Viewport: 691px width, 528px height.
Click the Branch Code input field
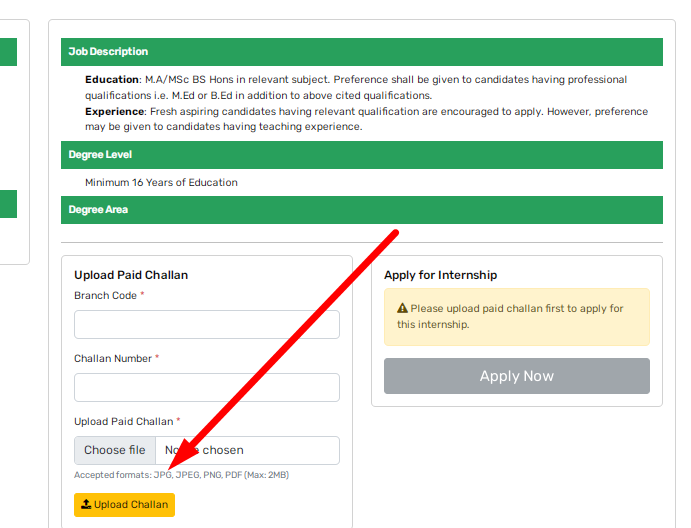pyautogui.click(x=206, y=325)
